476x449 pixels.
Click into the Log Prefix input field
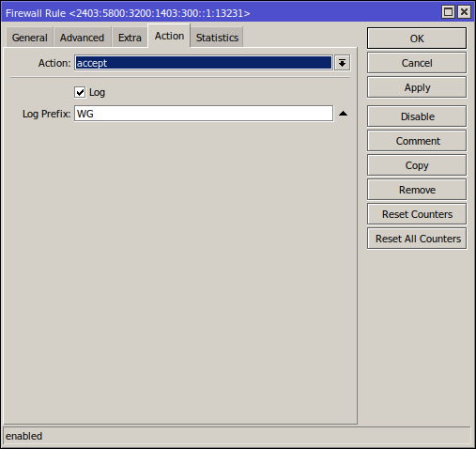point(204,114)
